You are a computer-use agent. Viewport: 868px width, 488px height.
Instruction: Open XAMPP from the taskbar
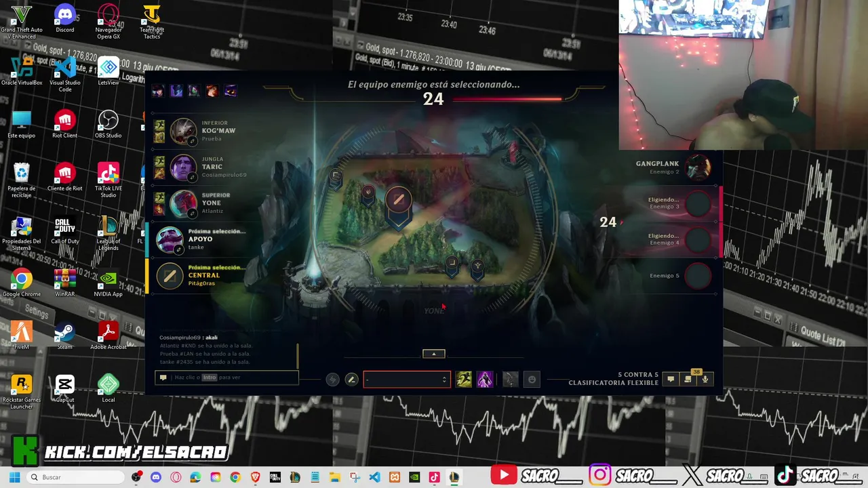[394, 477]
